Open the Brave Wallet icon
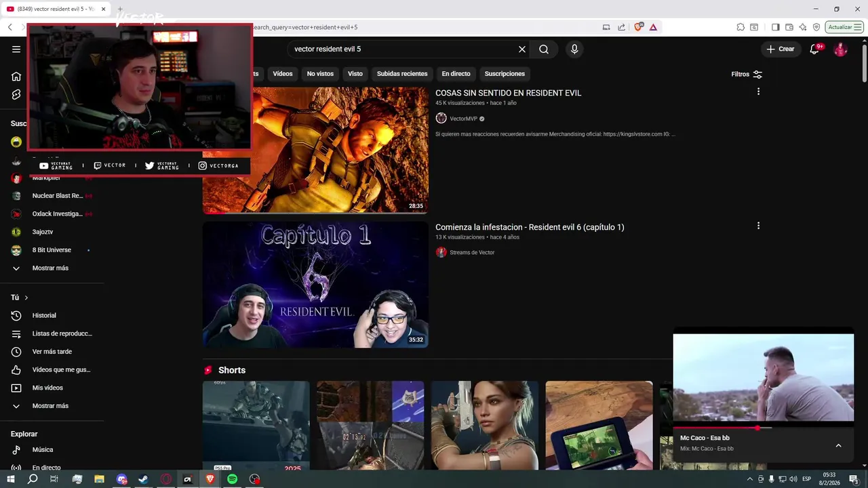 [789, 27]
